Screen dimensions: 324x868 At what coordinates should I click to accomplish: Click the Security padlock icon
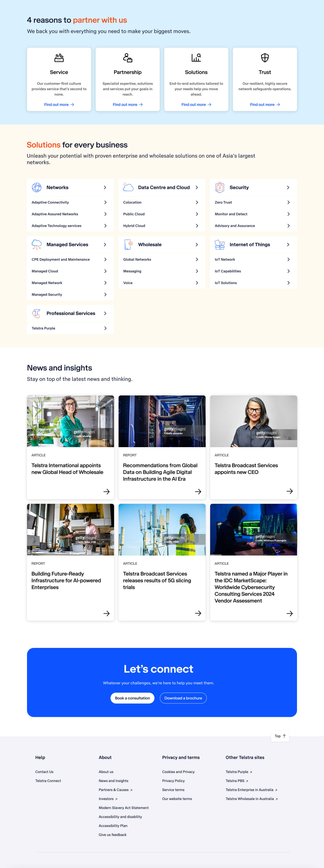[x=220, y=187]
